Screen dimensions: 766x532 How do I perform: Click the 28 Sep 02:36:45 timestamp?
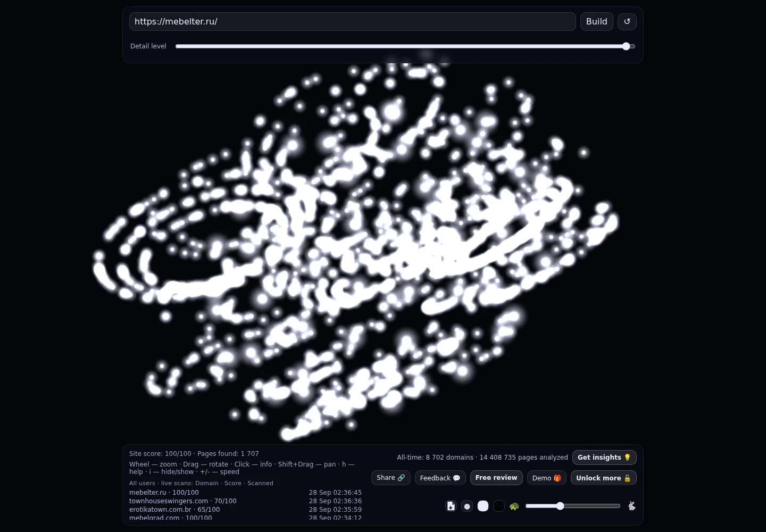pos(335,493)
